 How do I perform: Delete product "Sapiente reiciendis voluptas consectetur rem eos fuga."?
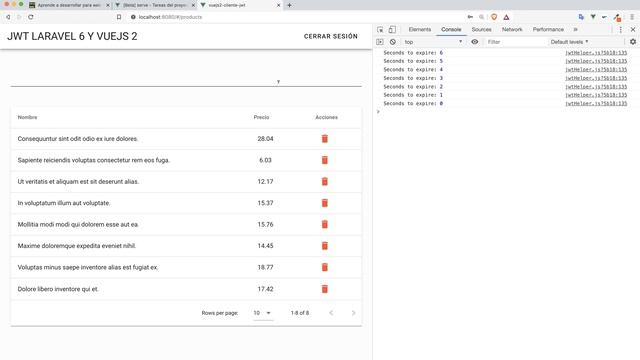[324, 160]
